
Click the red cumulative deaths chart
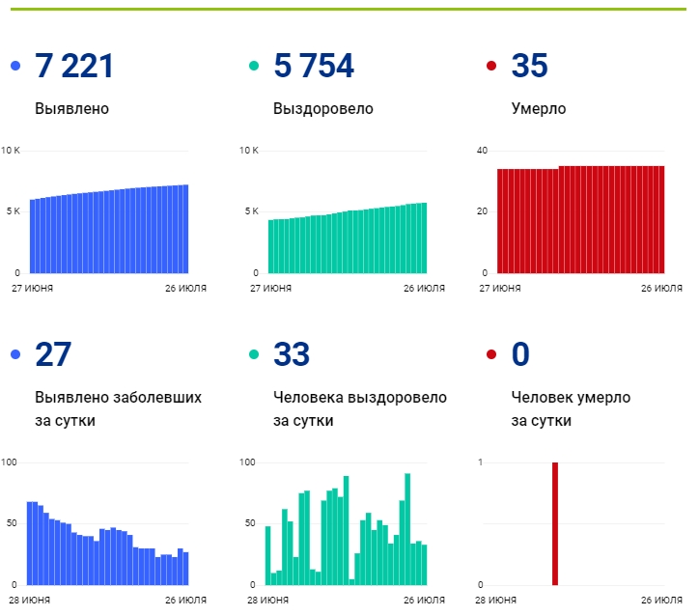[581, 220]
